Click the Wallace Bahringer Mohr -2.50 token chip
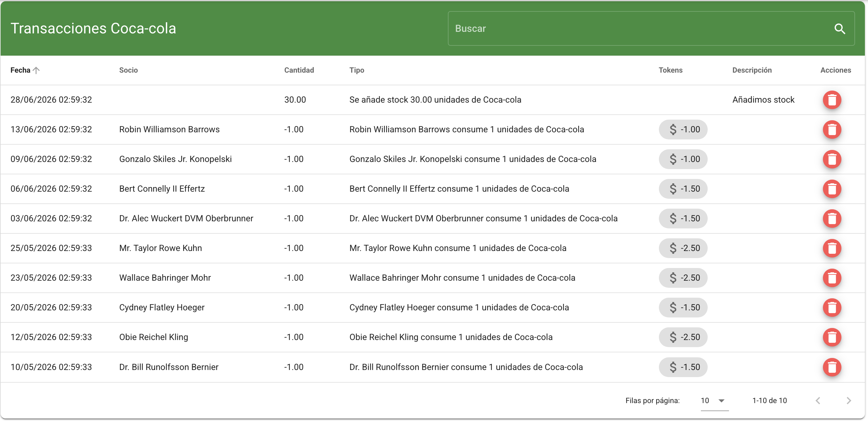Image resolution: width=868 pixels, height=421 pixels. (x=683, y=278)
